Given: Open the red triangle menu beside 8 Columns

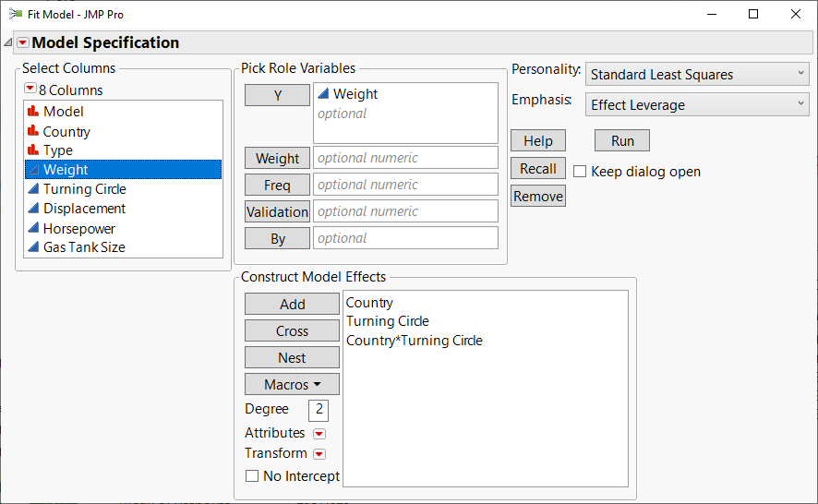Looking at the screenshot, I should point(30,90).
